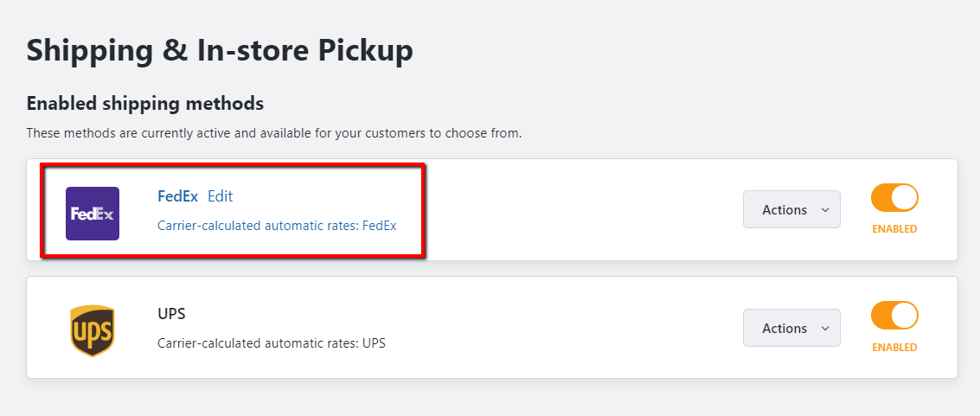Click 'Carrier-calculated automatic rates: UPS' description
980x416 pixels.
pyautogui.click(x=271, y=343)
